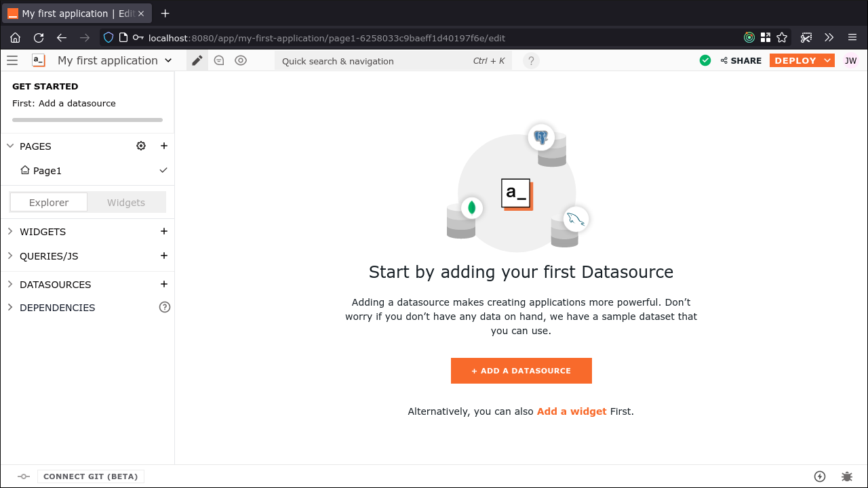Click the MongoDB leaf illustration icon
This screenshot has height=488, width=868.
pos(472,207)
